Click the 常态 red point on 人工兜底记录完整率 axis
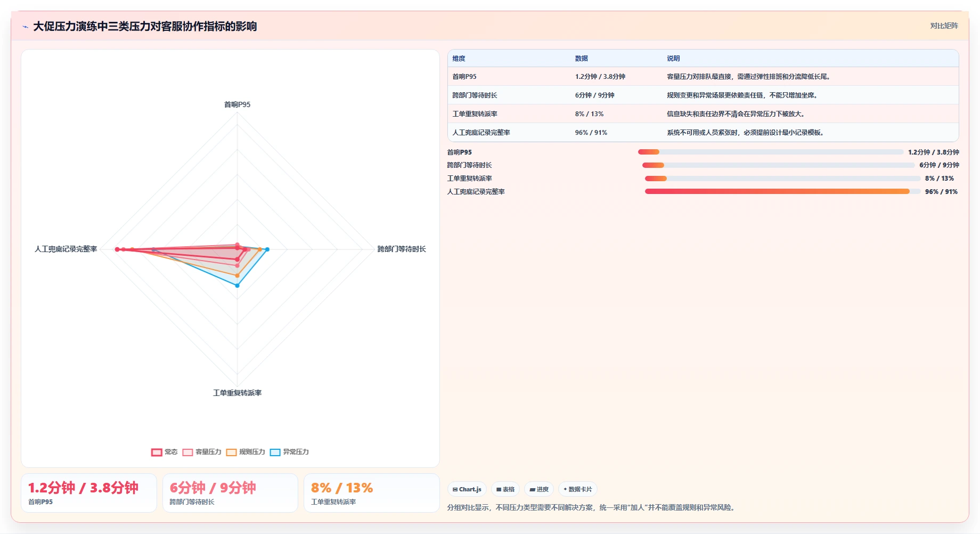980x534 pixels. (x=117, y=249)
